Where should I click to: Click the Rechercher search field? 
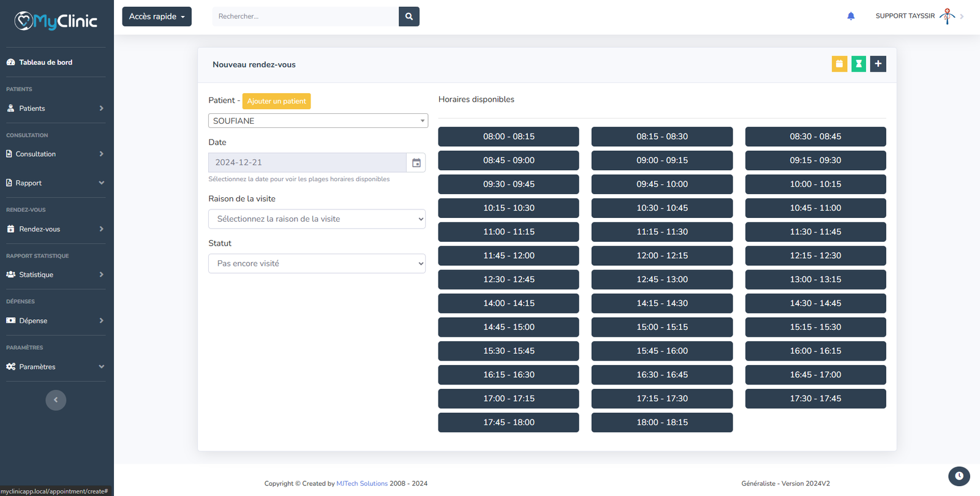coord(305,17)
